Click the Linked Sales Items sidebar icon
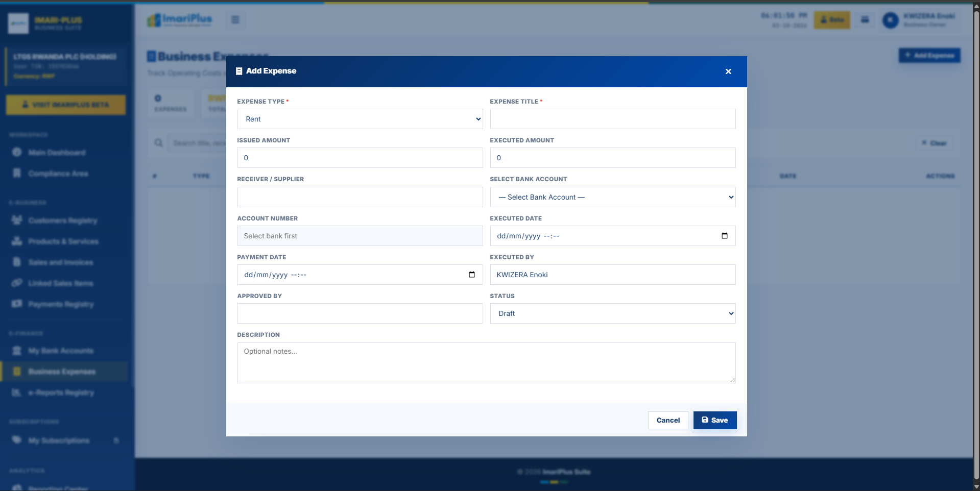This screenshot has width=980, height=491. [x=17, y=283]
